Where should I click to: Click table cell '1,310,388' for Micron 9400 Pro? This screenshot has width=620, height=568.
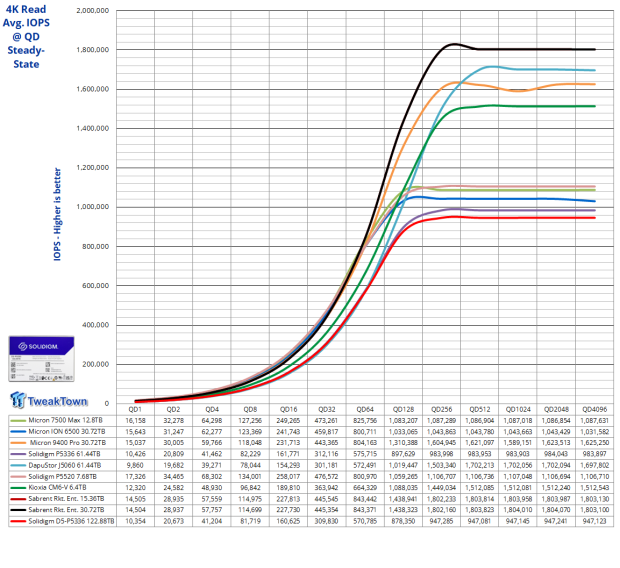(403, 443)
